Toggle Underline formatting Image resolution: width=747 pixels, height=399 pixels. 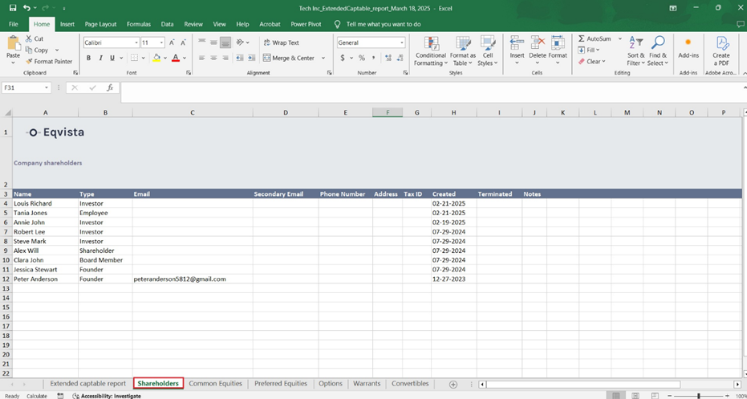pos(112,58)
